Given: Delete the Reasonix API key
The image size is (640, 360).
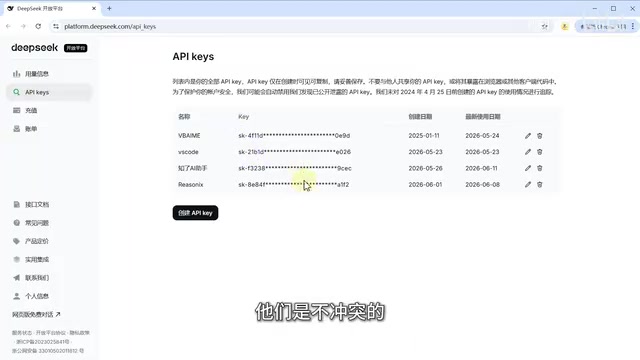Looking at the screenshot, I should point(540,184).
